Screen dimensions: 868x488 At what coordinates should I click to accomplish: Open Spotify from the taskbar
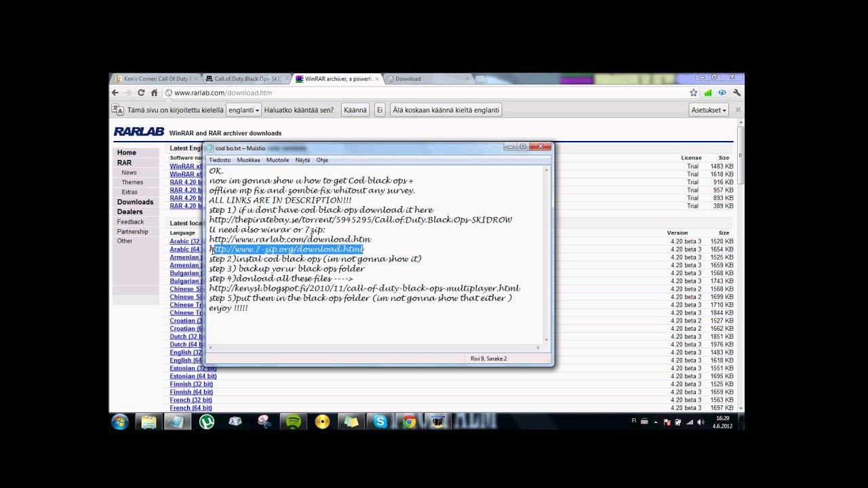(x=294, y=422)
